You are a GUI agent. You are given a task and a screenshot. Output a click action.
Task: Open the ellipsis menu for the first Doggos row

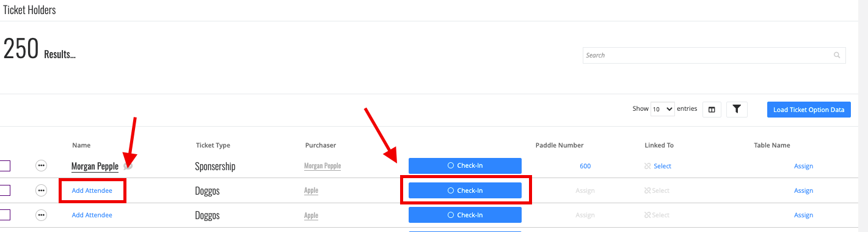pyautogui.click(x=42, y=190)
